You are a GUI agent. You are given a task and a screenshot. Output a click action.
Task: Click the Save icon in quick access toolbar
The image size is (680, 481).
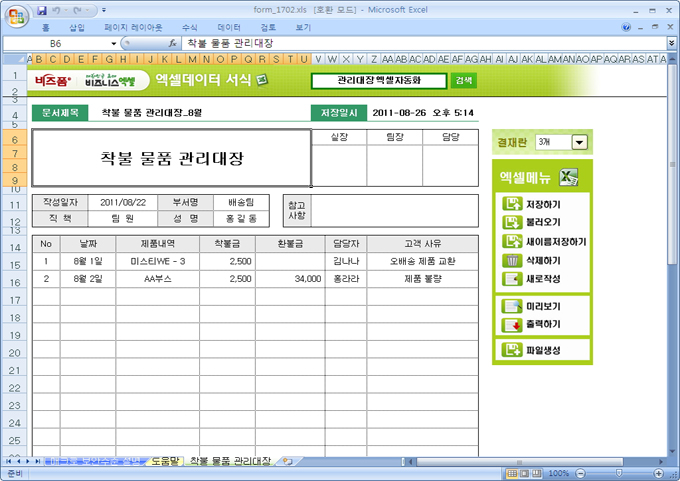tap(42, 10)
